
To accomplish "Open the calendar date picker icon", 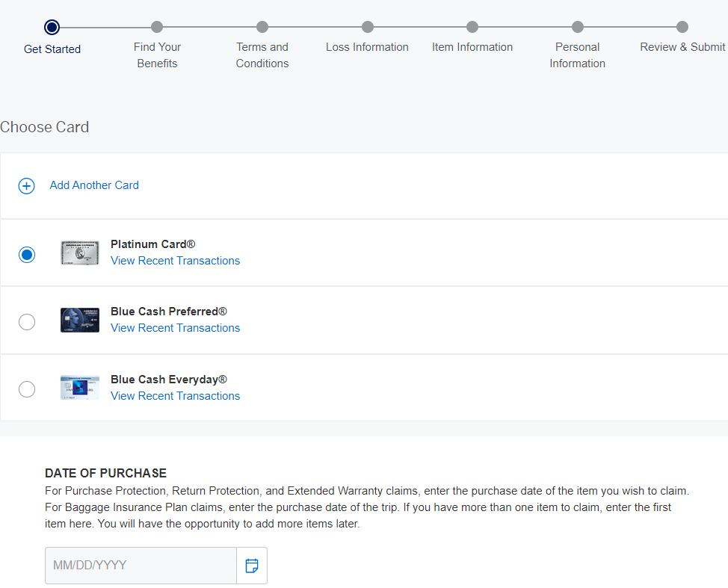I will [x=252, y=566].
